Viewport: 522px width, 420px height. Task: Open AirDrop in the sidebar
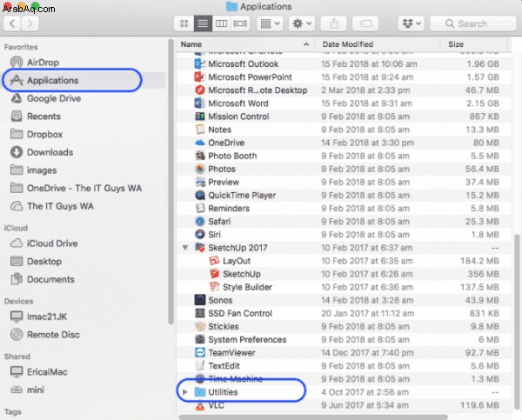point(43,63)
